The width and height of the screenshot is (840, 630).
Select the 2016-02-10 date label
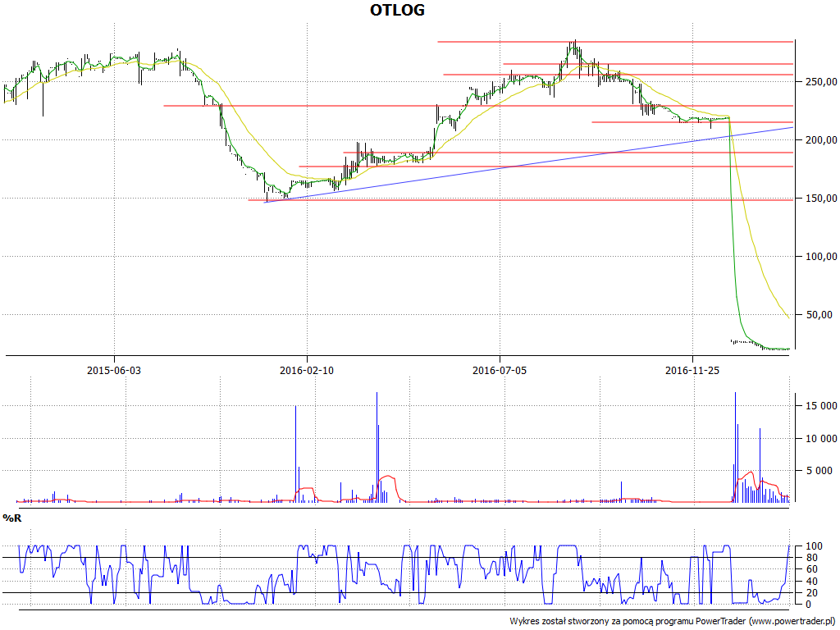307,370
